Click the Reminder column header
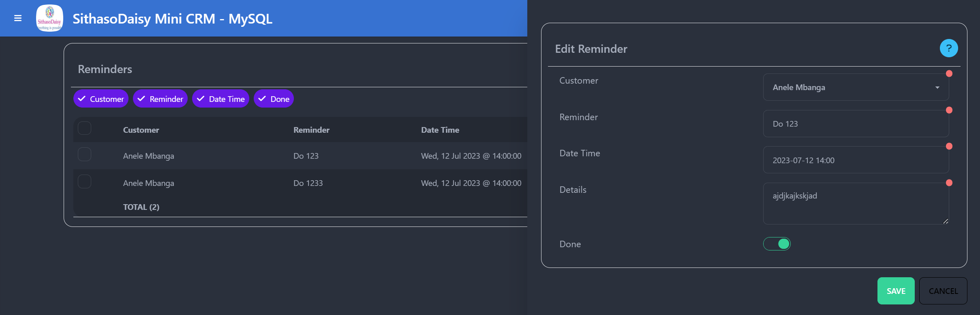This screenshot has height=315, width=980. (311, 130)
